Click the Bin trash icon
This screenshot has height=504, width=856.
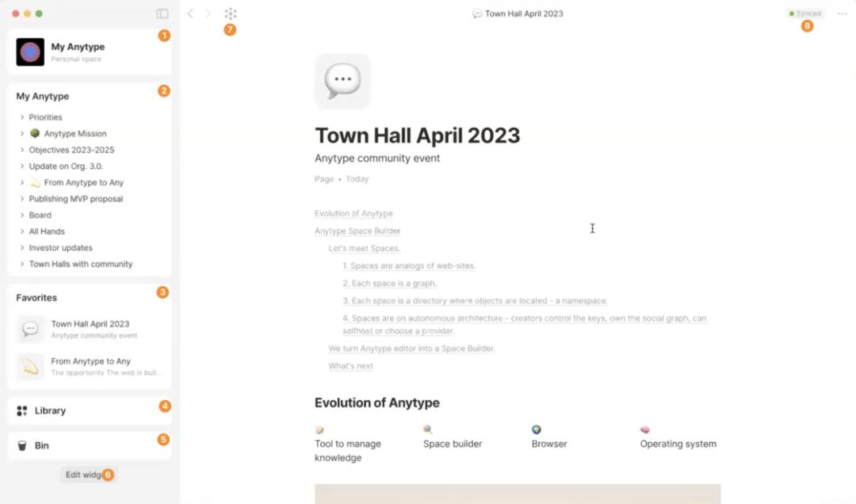22,445
